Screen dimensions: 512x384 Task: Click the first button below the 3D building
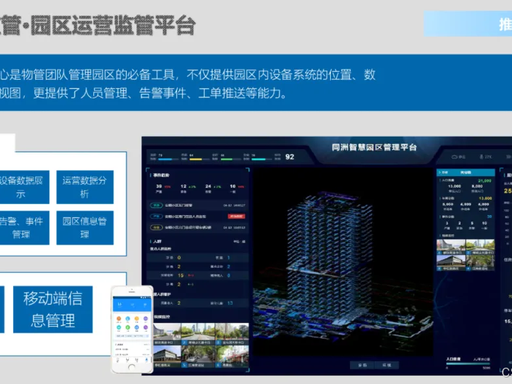(362, 365)
